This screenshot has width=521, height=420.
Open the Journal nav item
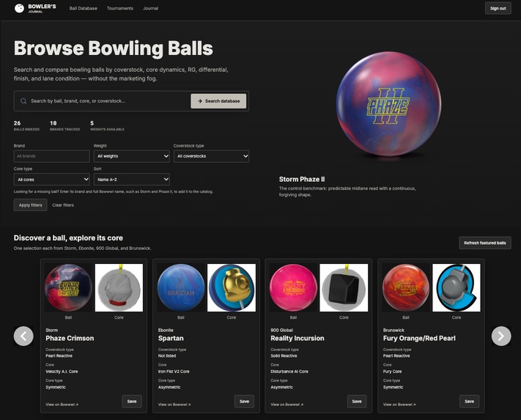[x=150, y=8]
